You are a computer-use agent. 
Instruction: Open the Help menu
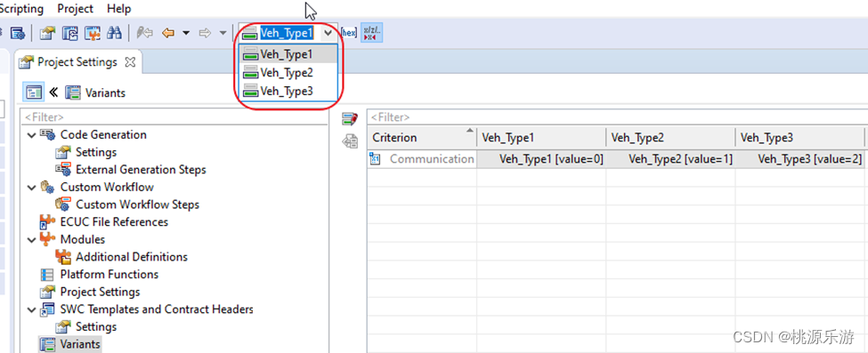[x=119, y=9]
